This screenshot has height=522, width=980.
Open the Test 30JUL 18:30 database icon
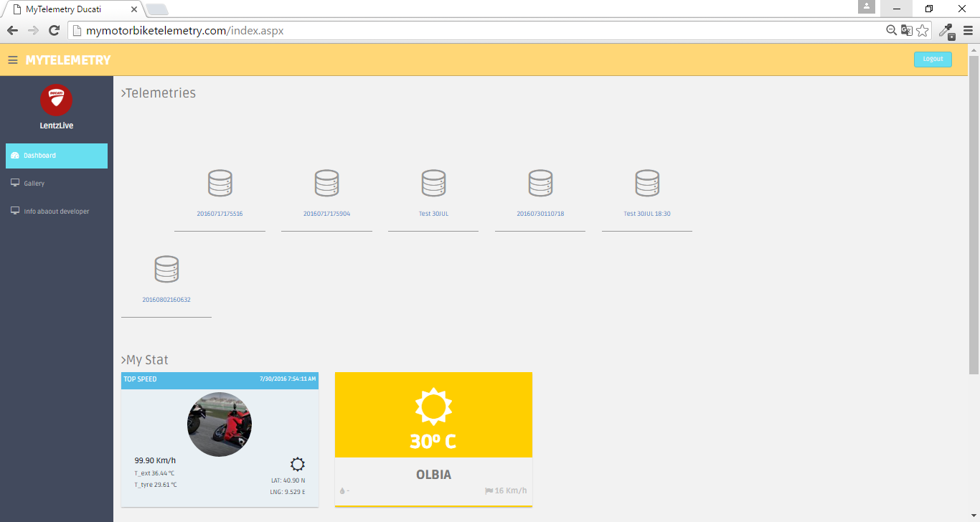(x=647, y=184)
